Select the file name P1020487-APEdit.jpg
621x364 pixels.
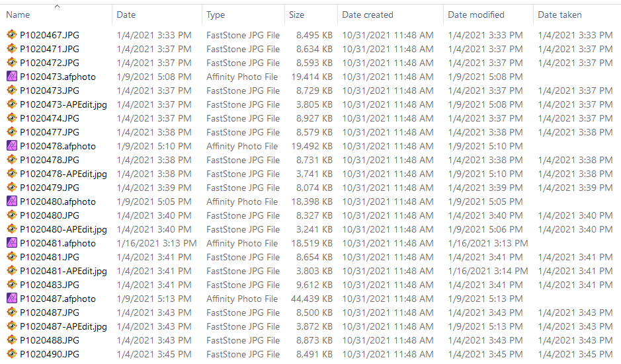click(x=63, y=326)
